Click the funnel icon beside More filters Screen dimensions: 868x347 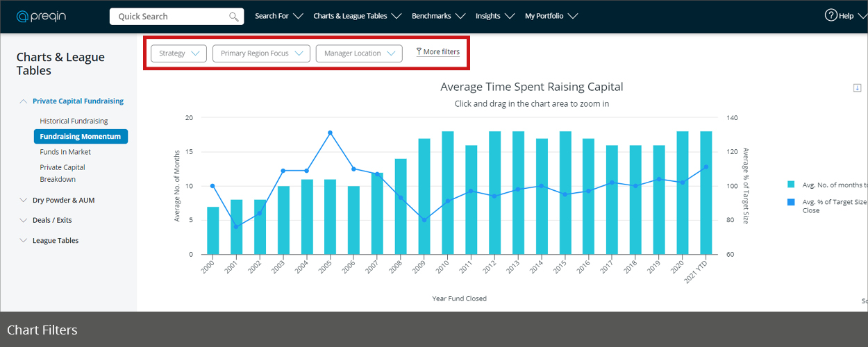[x=419, y=52]
